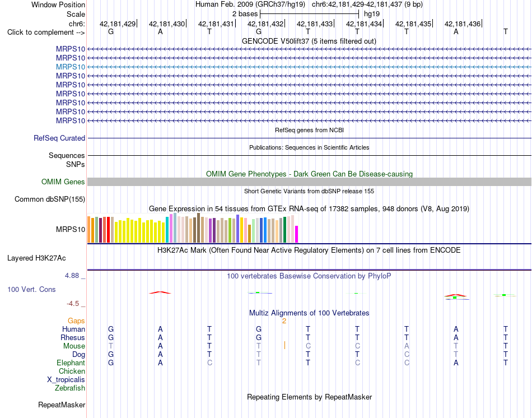Click the chr6:42,181,429-42,181,437 (9 bp) coordinates text
The height and width of the screenshot is (418, 532).
[367, 4]
